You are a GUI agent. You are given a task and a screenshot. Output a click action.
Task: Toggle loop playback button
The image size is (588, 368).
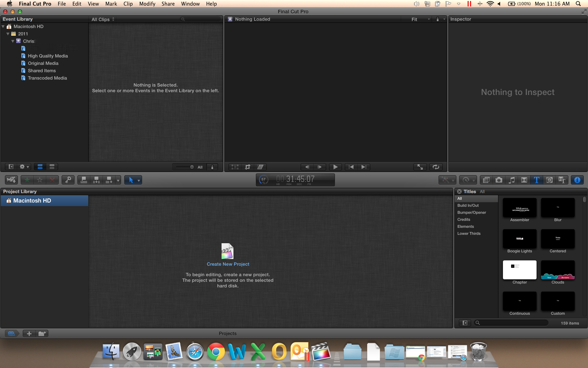[x=436, y=167]
